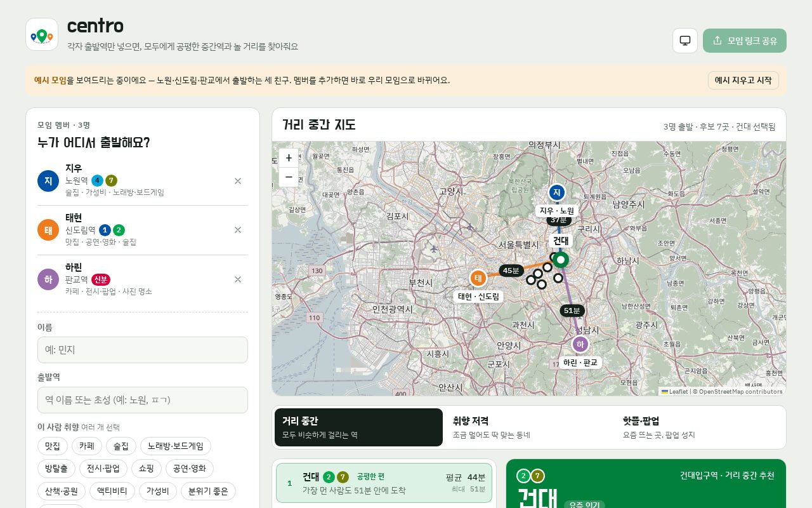Toggle the 방탈출 preference chip

[x=56, y=469]
